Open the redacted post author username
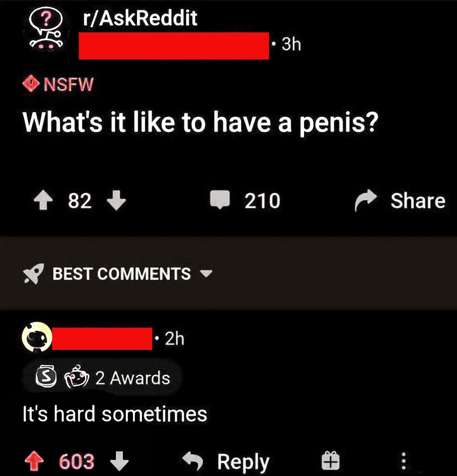The width and height of the screenshot is (457, 476). pyautogui.click(x=174, y=45)
